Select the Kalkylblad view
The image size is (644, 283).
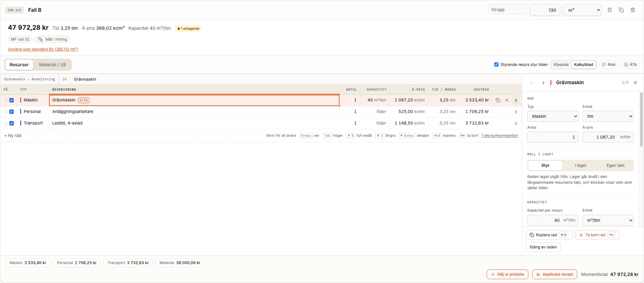coord(584,65)
